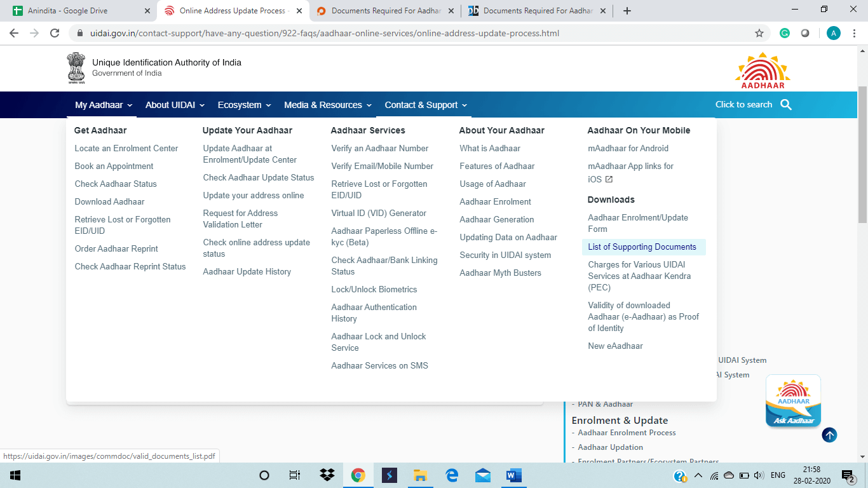The image size is (868, 488).
Task: Click the page vertical scrollbar
Action: click(862, 152)
